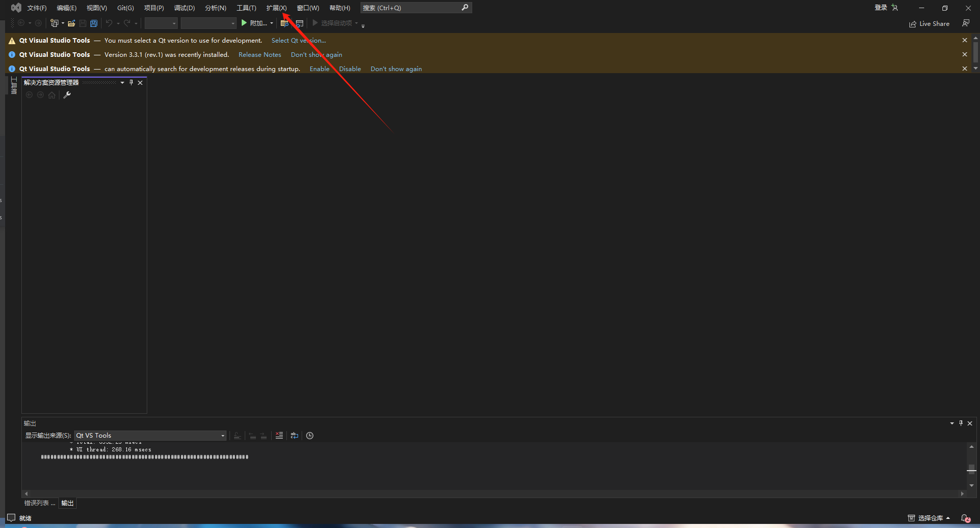Open solution explorer settings with the wrench icon
This screenshot has width=980, height=528.
67,95
